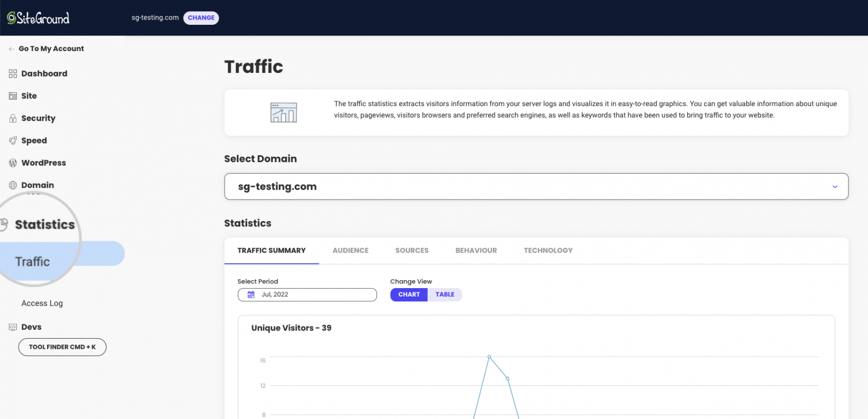
Task: Click the peak data point on visitors chart
Action: click(x=489, y=357)
